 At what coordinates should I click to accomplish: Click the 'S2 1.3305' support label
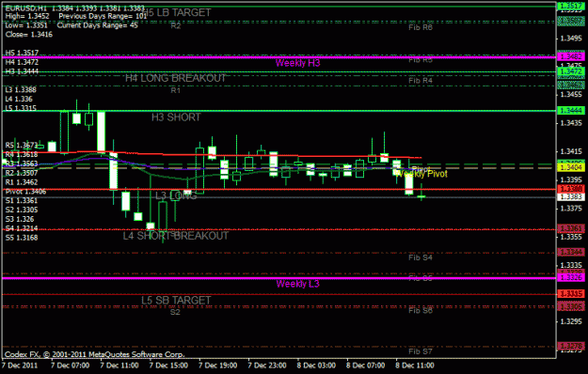pos(22,210)
